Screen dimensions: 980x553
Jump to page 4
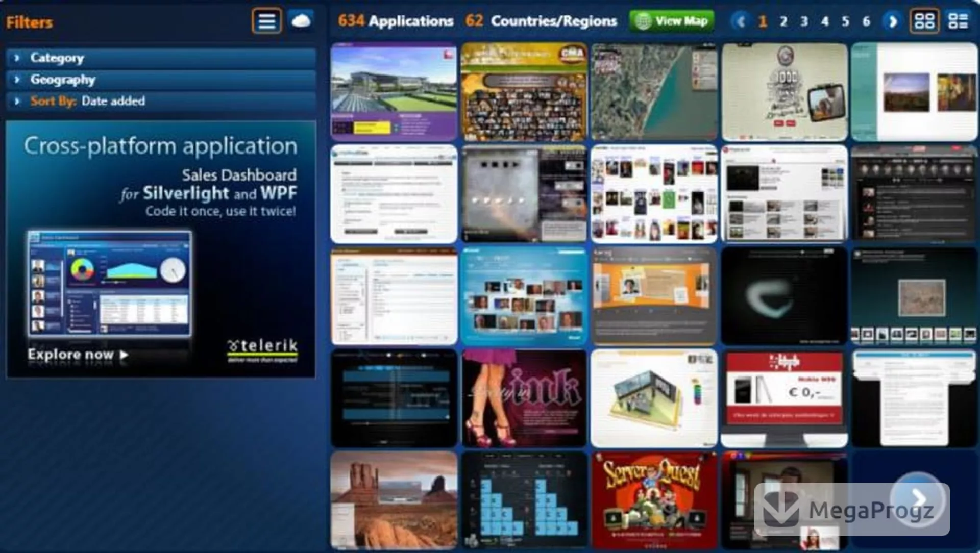pyautogui.click(x=825, y=21)
